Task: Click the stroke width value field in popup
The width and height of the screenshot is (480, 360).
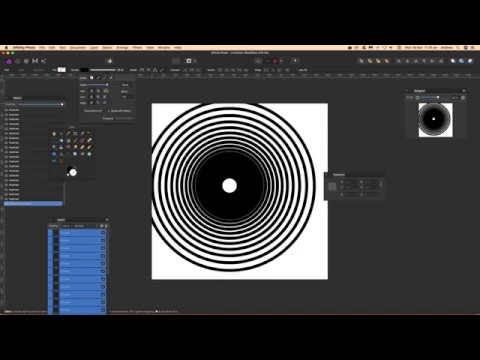Action: [127, 85]
